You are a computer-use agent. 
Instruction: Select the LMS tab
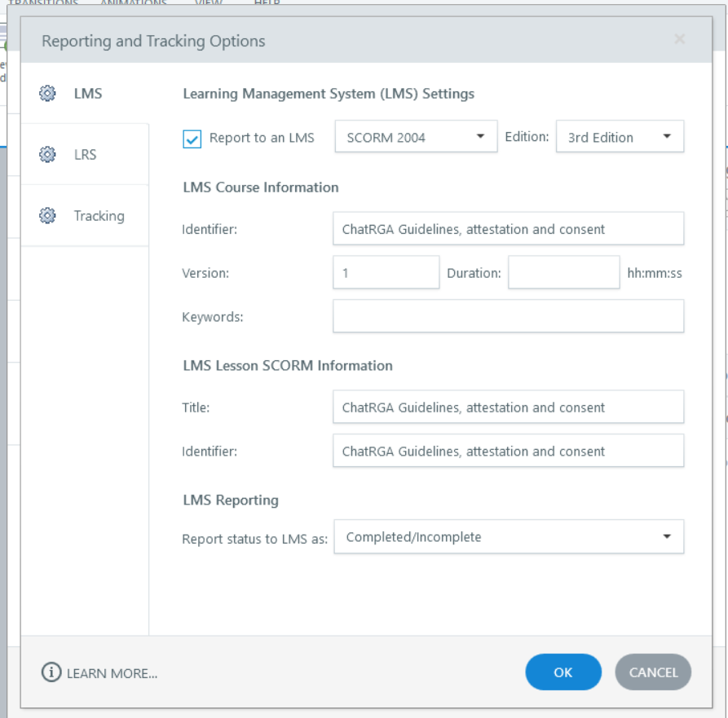click(x=87, y=94)
